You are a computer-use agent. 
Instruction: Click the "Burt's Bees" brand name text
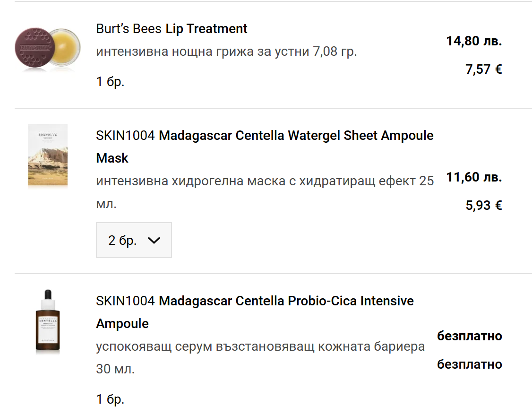click(129, 29)
